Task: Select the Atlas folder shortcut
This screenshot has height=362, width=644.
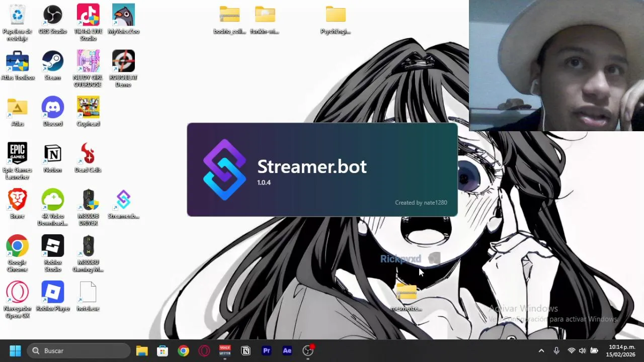Action: point(17,112)
